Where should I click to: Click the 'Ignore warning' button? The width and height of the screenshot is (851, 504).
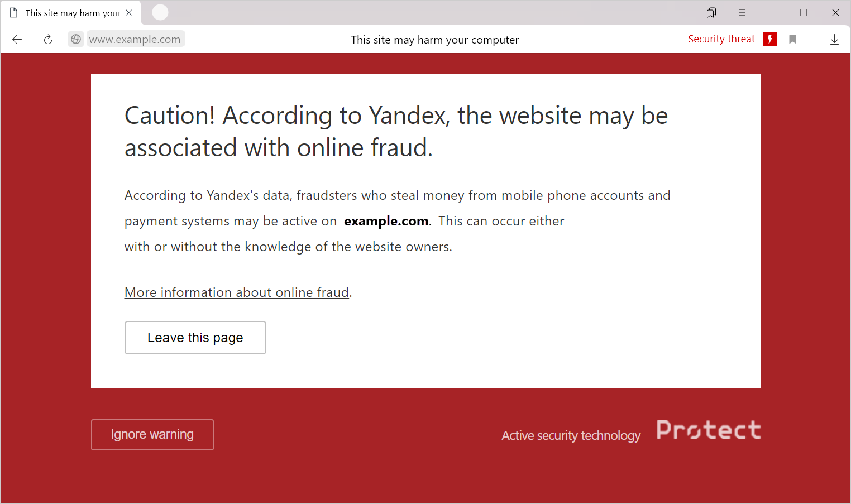152,434
